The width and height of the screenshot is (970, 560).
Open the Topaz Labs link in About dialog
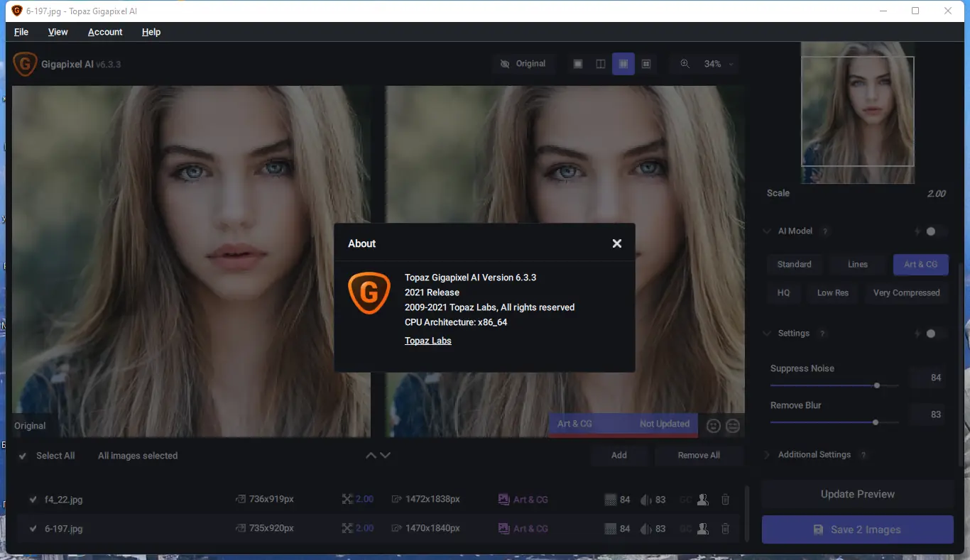tap(428, 341)
